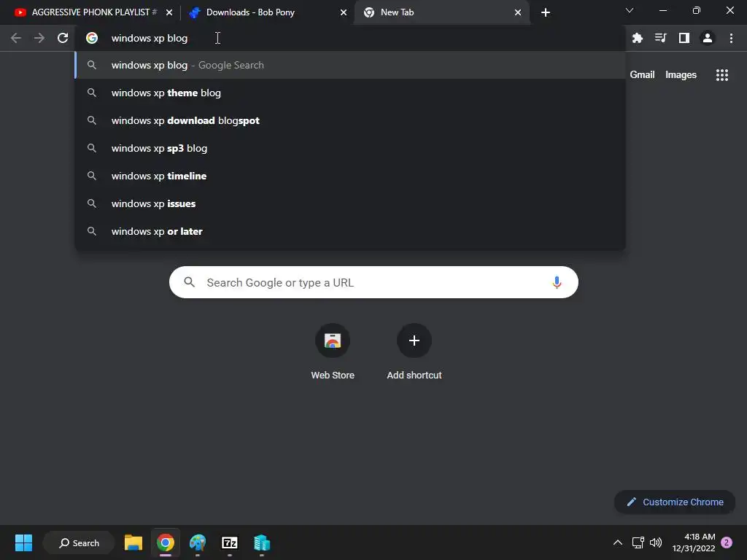Choose suggestion windows xp timeline

[x=350, y=176]
